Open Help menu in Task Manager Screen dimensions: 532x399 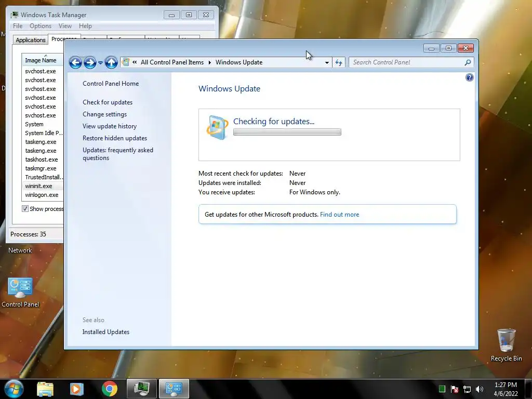85,26
